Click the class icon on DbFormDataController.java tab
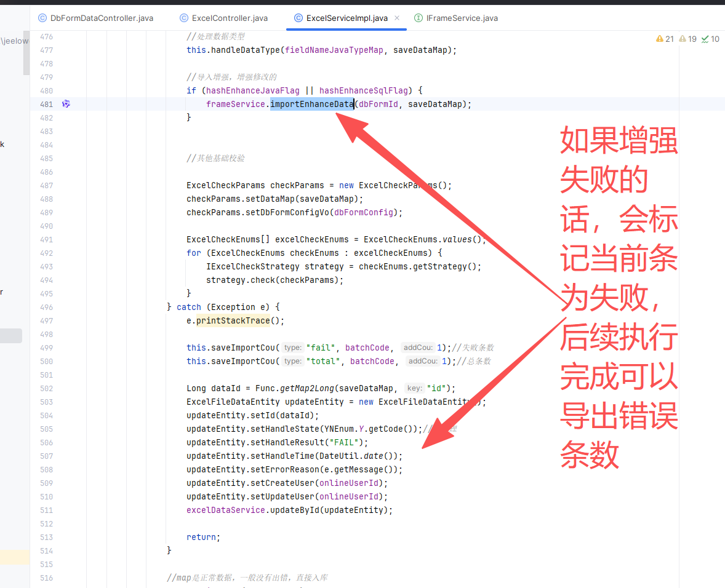Screen dimensions: 725x588 tap(42, 18)
